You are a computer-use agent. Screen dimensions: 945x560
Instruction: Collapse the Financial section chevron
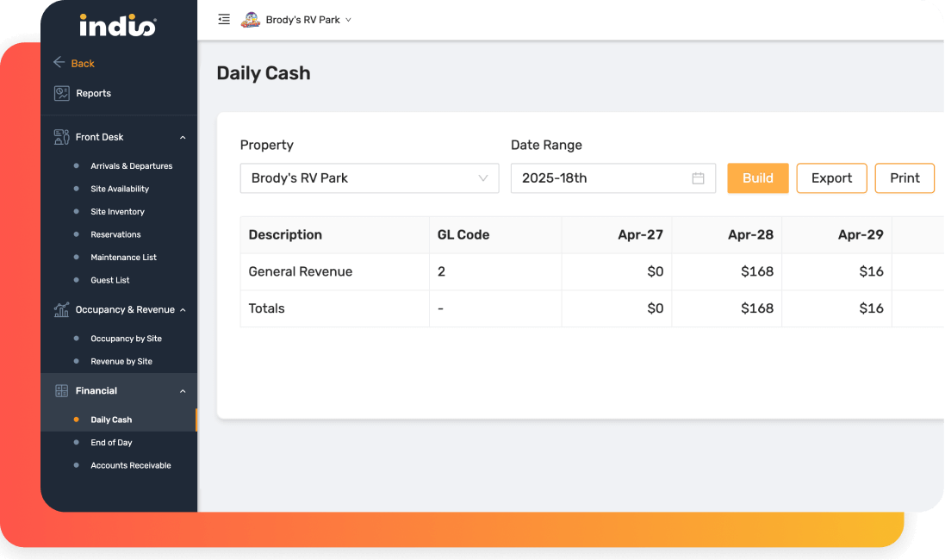pos(183,391)
